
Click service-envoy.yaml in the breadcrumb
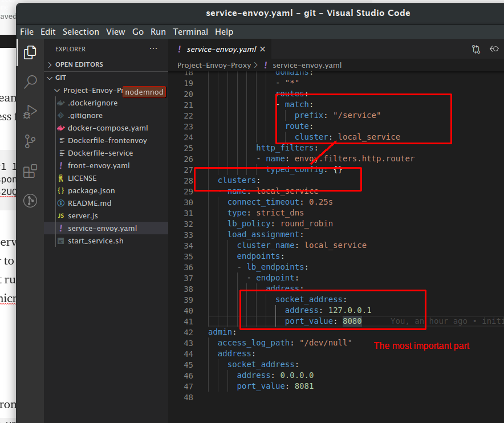coord(307,65)
